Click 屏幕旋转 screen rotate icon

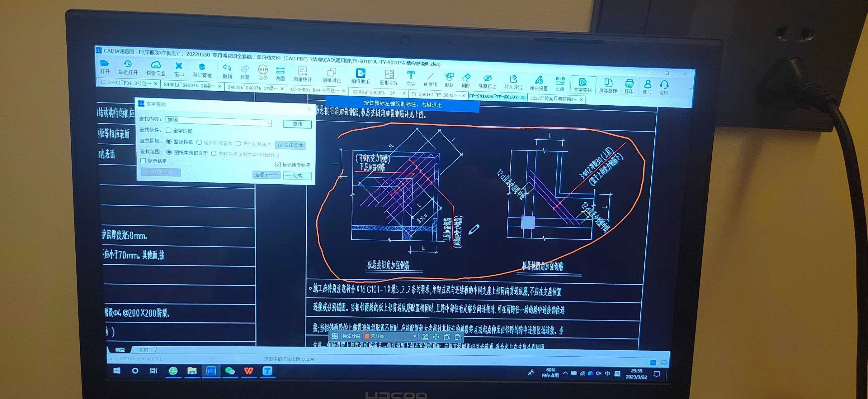(x=608, y=86)
